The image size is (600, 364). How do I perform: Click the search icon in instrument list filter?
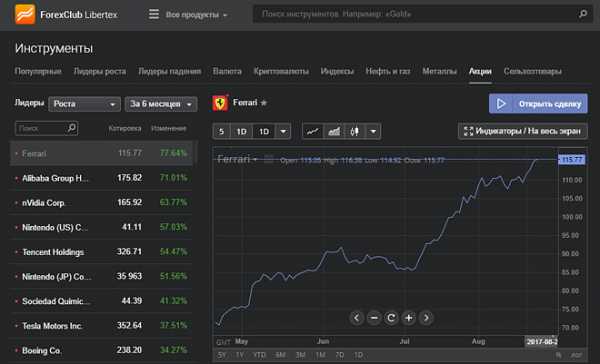coord(72,128)
